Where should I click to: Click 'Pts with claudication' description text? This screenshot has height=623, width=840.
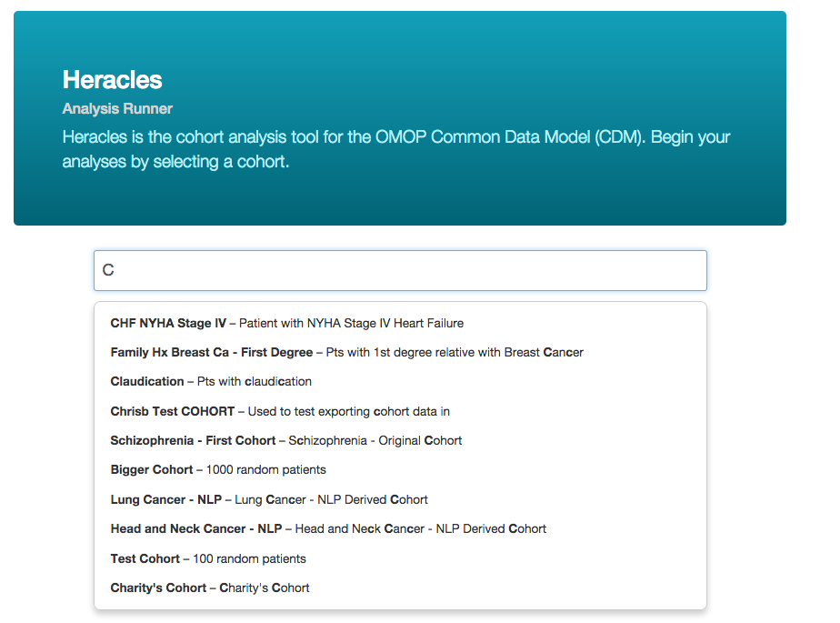point(255,381)
